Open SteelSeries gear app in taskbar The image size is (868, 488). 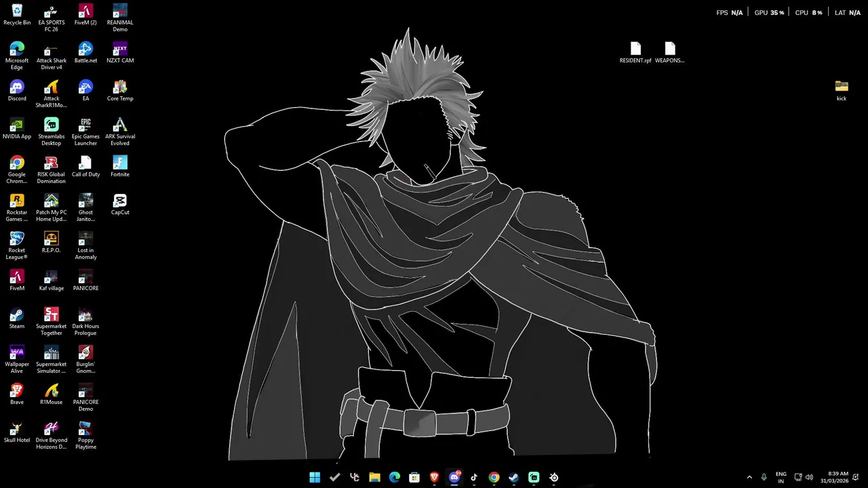[x=554, y=477]
